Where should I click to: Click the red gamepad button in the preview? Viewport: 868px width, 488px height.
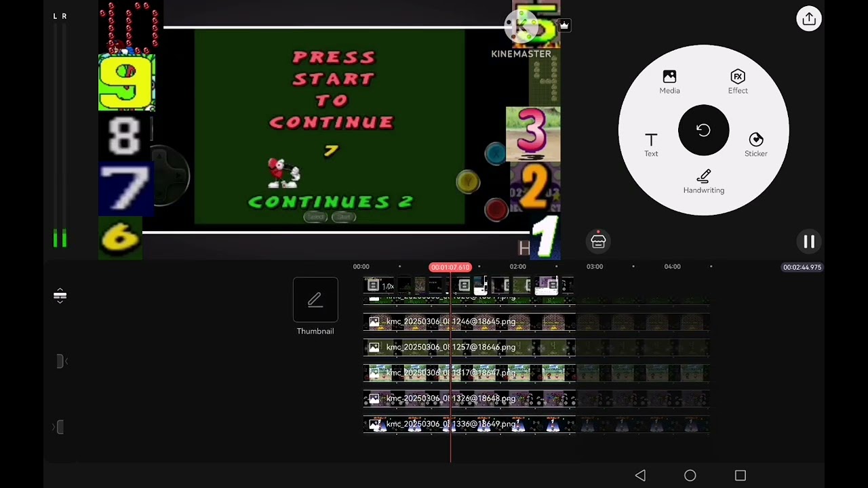(496, 209)
